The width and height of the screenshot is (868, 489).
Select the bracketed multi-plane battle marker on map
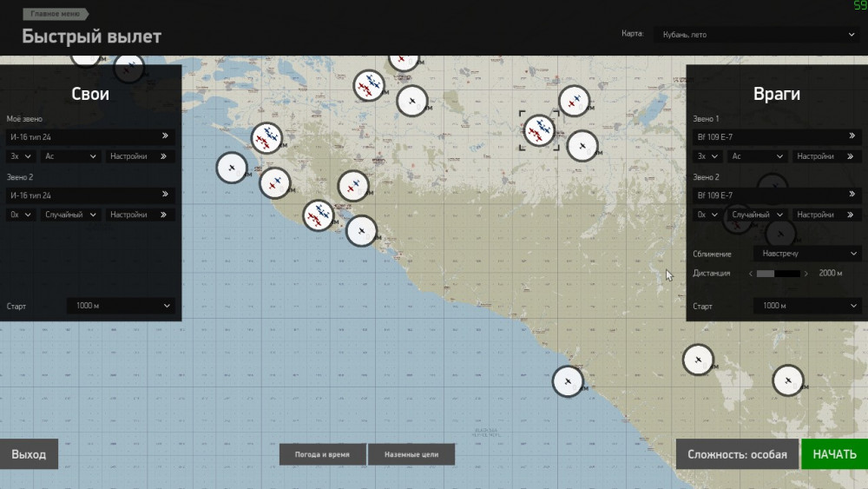(x=540, y=131)
